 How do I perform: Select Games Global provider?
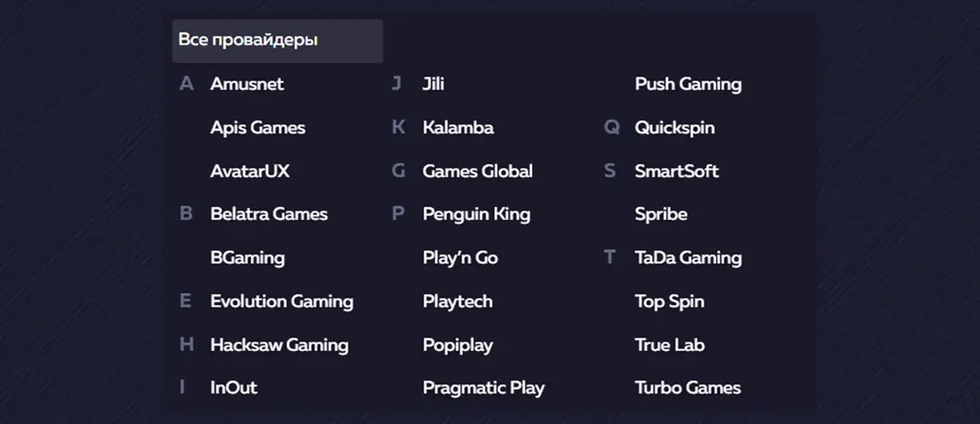[x=477, y=172]
